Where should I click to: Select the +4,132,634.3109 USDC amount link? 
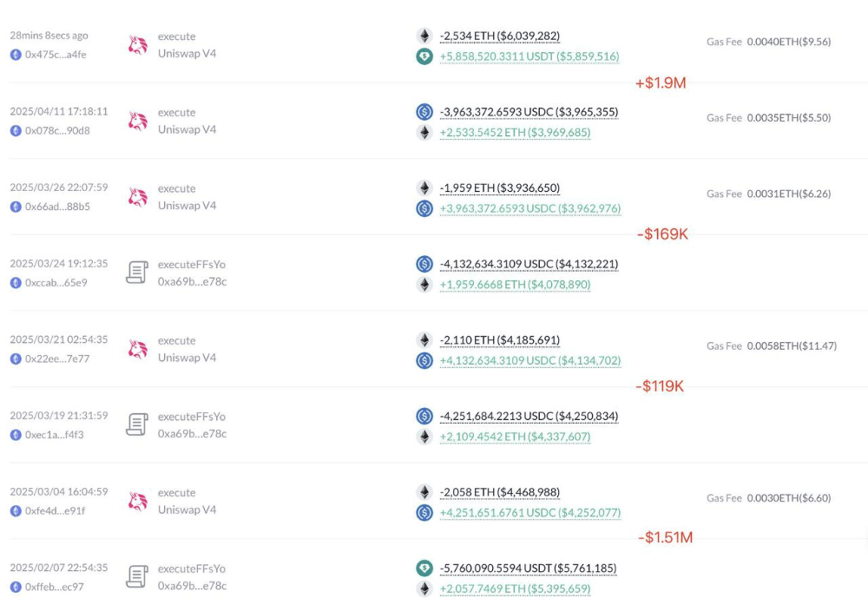pos(529,361)
